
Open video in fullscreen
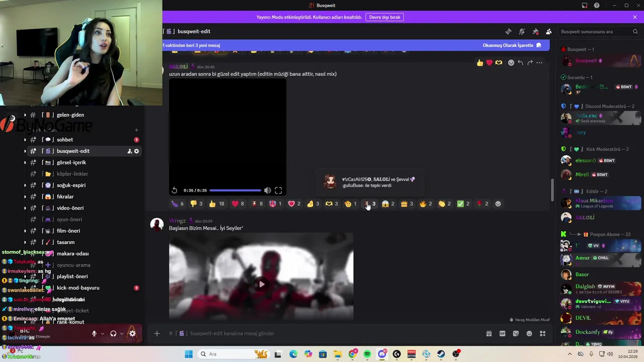[x=278, y=191]
